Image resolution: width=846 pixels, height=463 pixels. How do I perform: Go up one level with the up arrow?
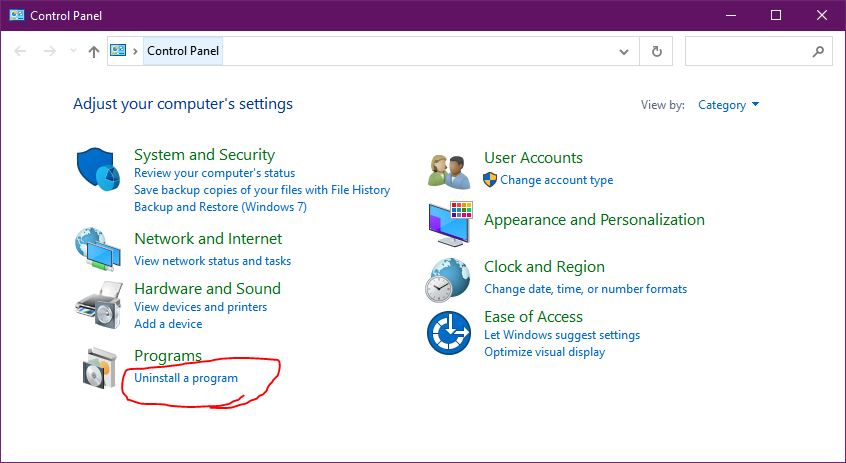pos(94,51)
